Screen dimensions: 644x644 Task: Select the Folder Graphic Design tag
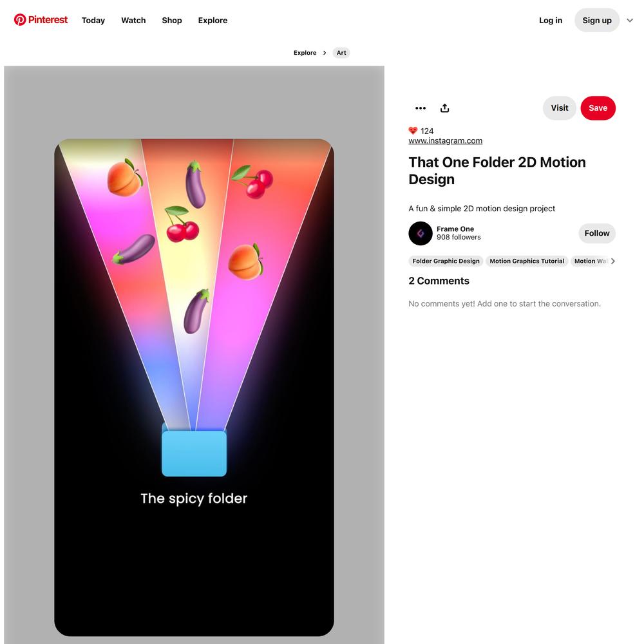(446, 261)
